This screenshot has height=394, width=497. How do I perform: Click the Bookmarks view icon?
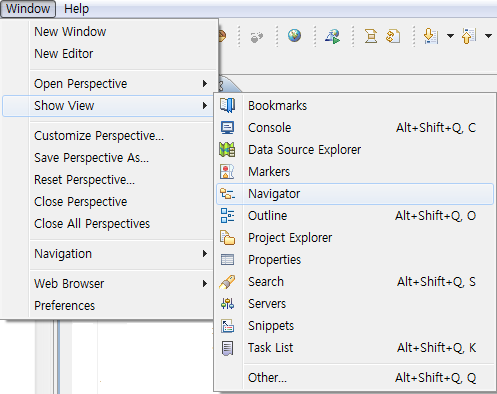[x=228, y=105]
